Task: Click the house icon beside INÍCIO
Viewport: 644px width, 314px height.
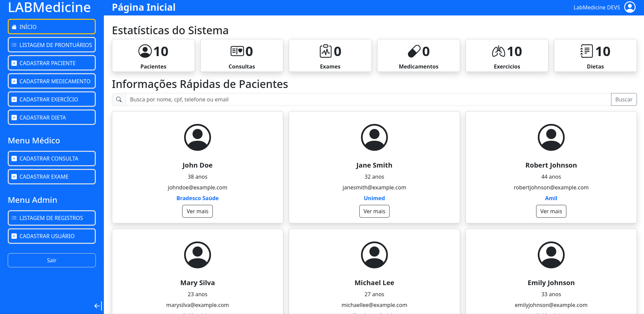Action: click(14, 27)
